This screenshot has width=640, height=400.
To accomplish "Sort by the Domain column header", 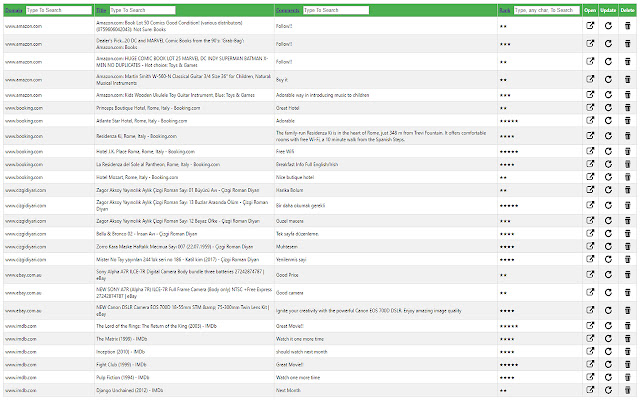I will (x=13, y=10).
